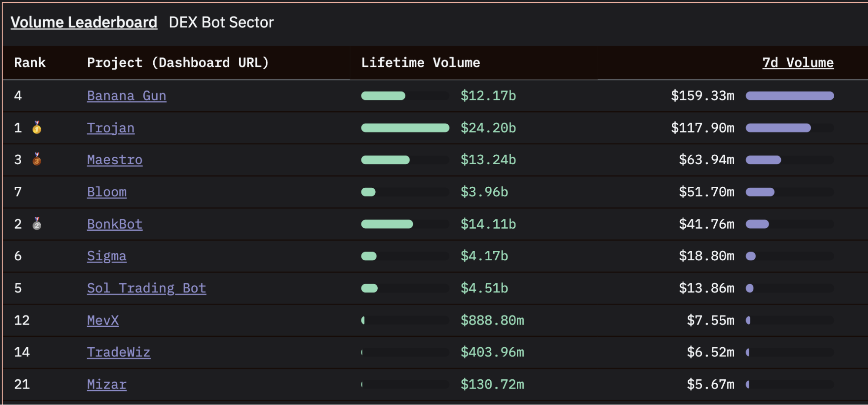Click rank number 7 in Bloom row

(x=18, y=192)
